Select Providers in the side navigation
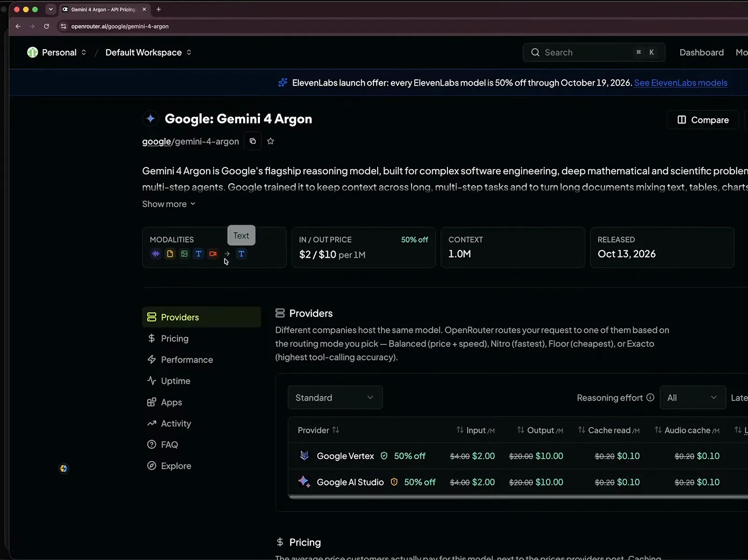The height and width of the screenshot is (560, 748). click(201, 317)
